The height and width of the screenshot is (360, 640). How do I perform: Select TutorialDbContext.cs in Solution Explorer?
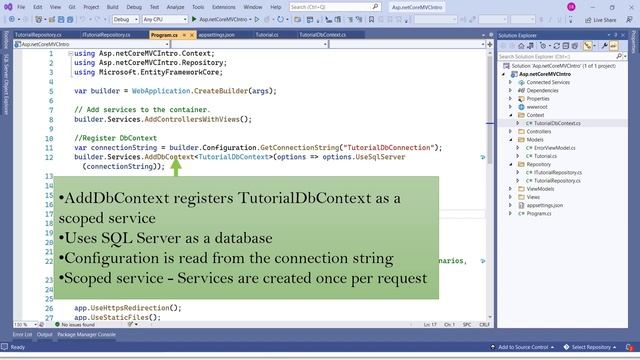(x=557, y=123)
